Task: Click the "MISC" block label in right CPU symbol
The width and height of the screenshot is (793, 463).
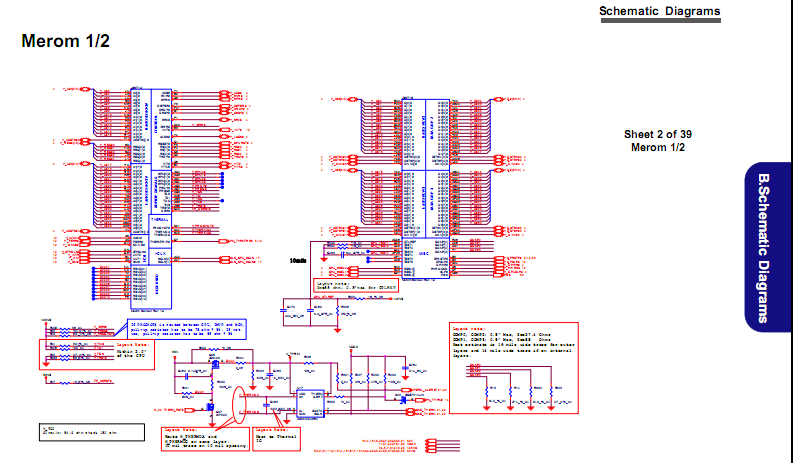Action: pos(424,254)
